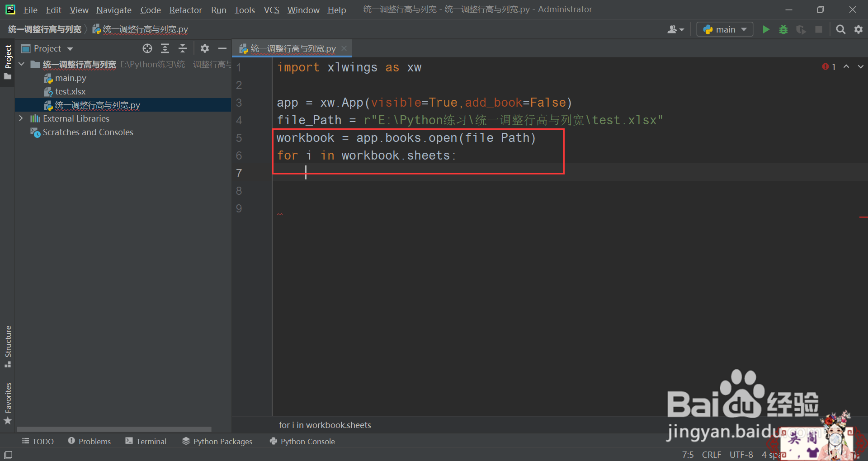Open the Refactor menu
Image resolution: width=868 pixels, height=461 pixels.
(x=185, y=9)
